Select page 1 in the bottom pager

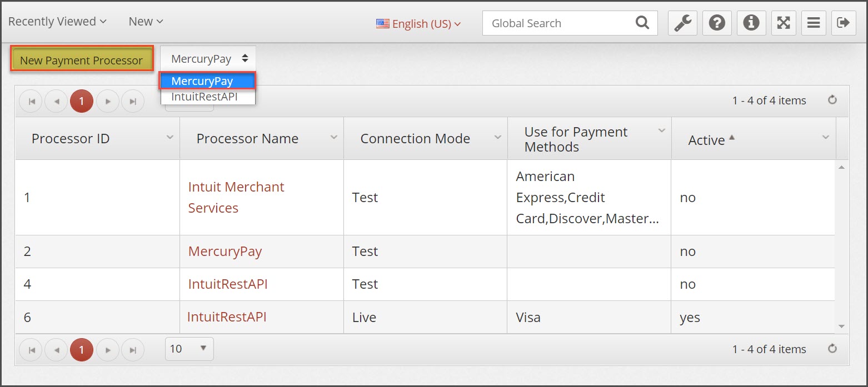coord(82,350)
